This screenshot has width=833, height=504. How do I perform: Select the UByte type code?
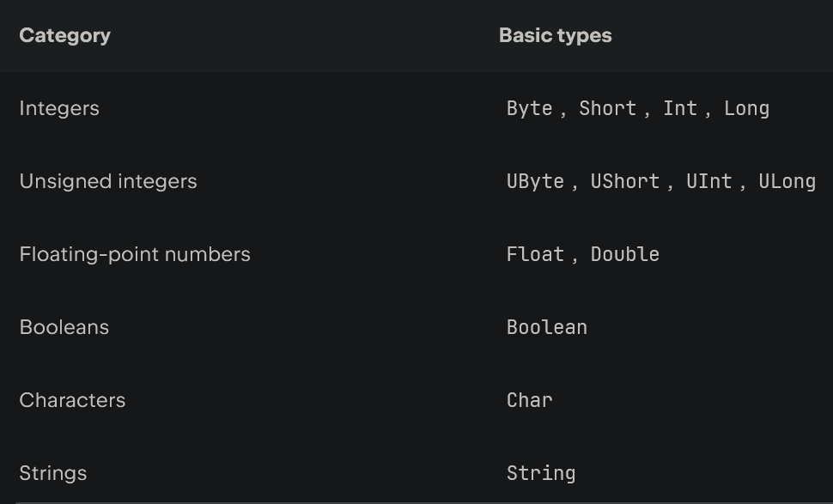point(535,181)
